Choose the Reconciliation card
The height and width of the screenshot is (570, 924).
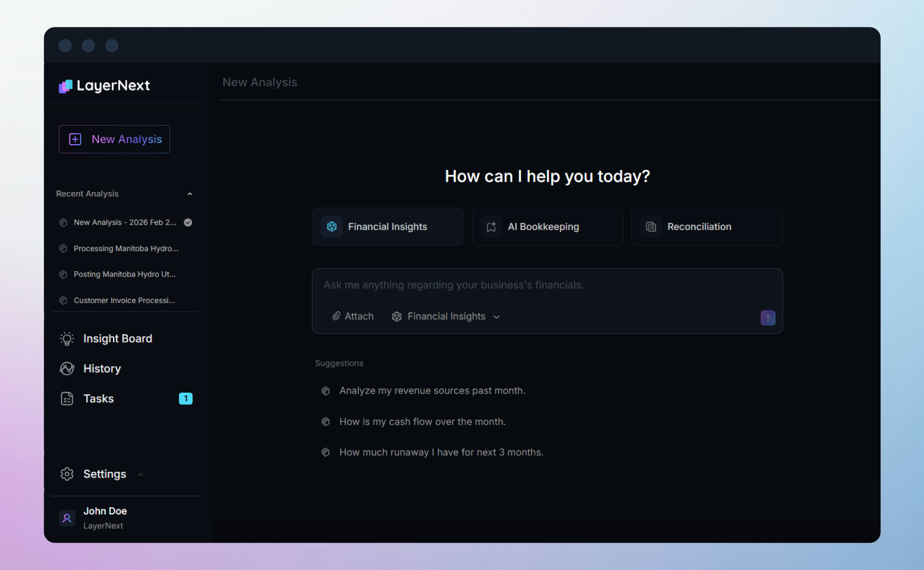(707, 227)
